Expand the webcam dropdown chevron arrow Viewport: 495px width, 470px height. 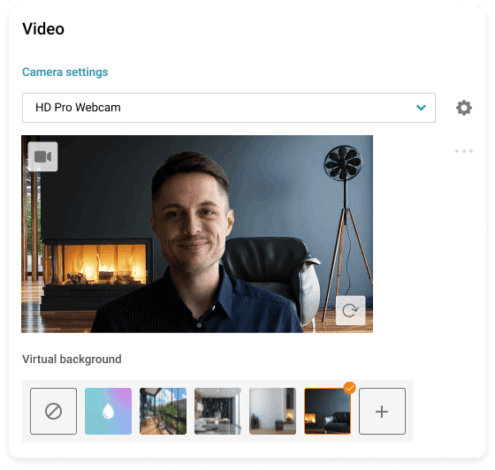pyautogui.click(x=421, y=108)
